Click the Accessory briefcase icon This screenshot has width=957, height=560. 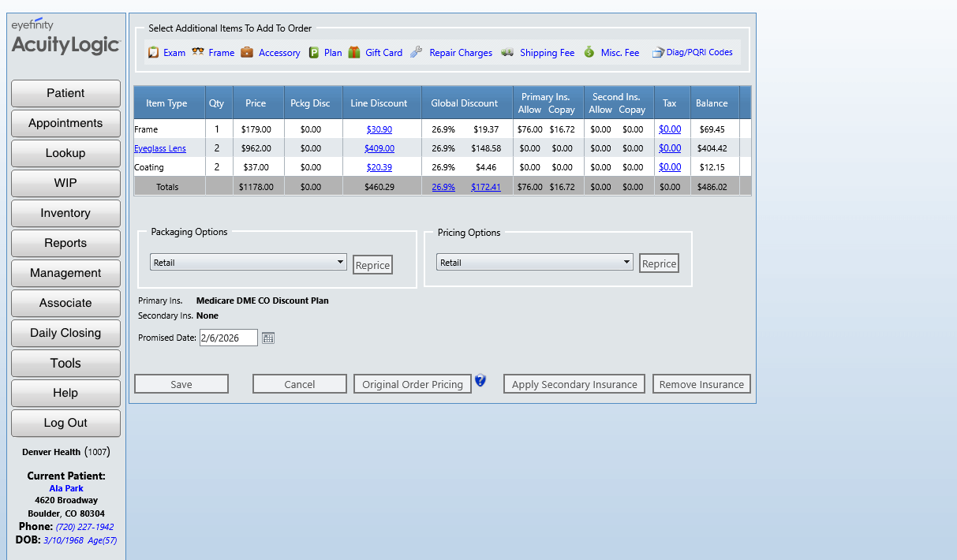[x=247, y=53]
